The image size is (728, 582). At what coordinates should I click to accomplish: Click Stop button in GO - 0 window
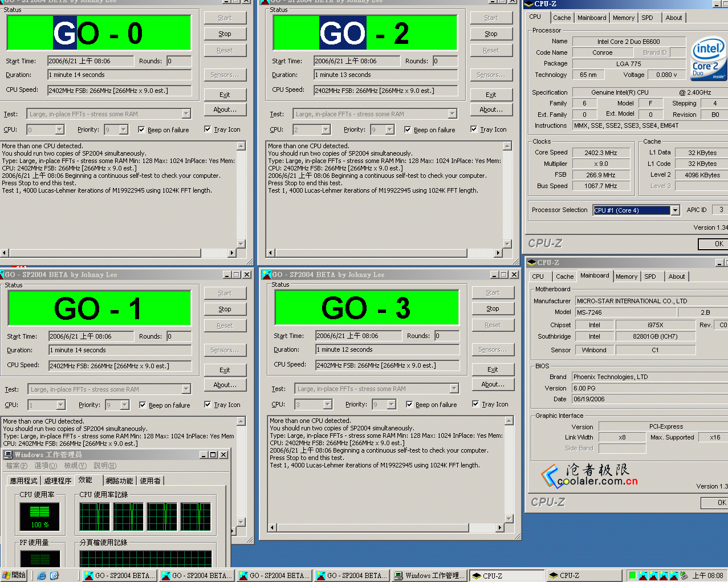[225, 34]
